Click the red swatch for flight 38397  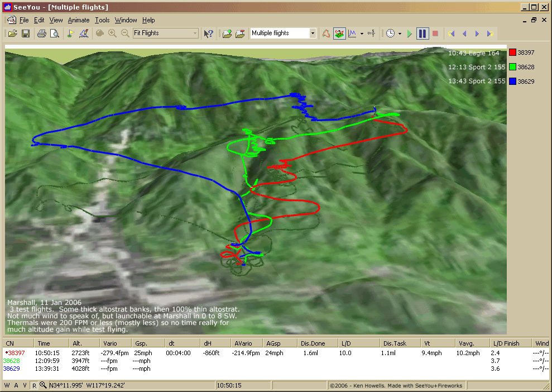(x=512, y=53)
